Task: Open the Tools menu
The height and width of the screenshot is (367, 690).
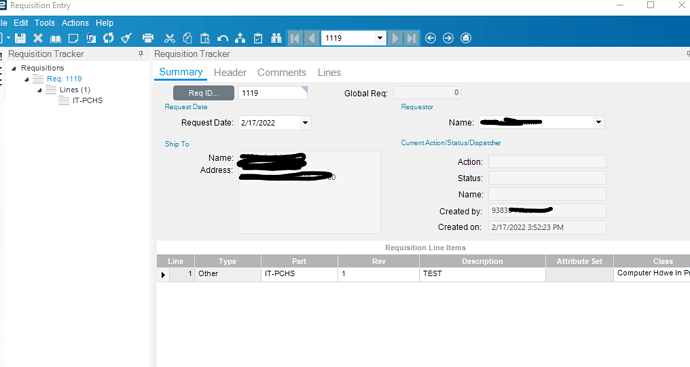Action: click(x=45, y=23)
